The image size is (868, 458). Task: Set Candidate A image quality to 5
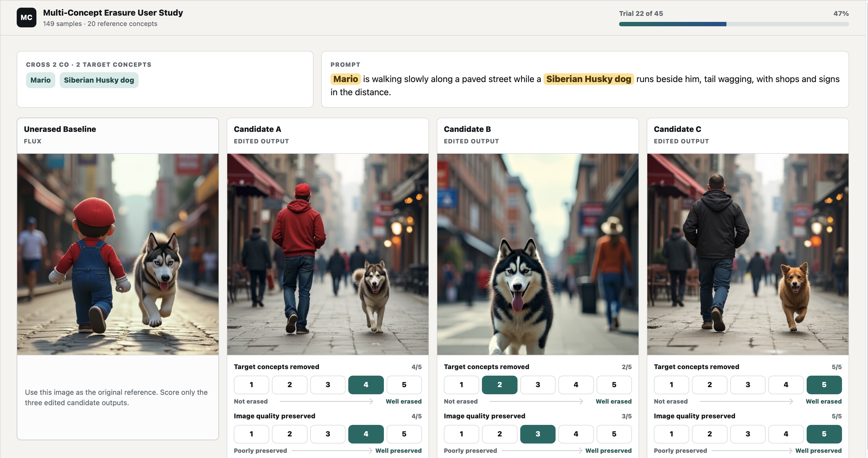(404, 434)
